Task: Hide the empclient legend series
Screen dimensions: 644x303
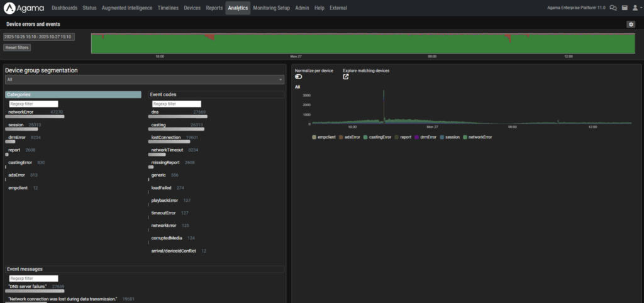Action: 327,136
